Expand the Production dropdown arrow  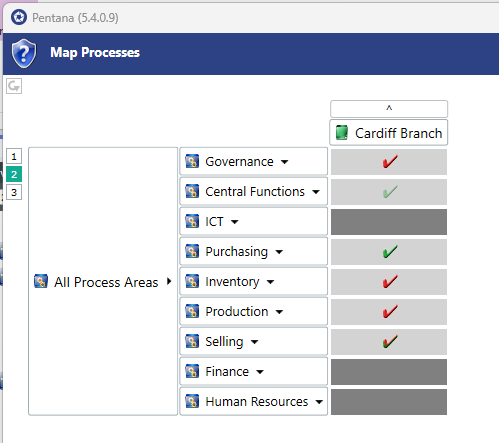279,312
